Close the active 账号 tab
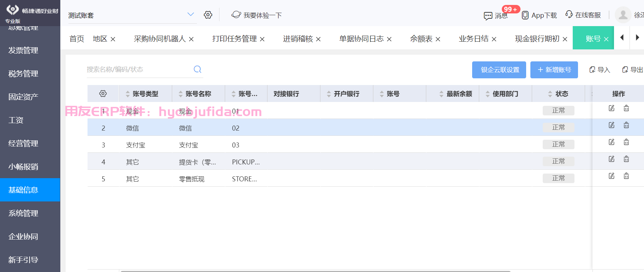644x272 pixels. coord(606,39)
